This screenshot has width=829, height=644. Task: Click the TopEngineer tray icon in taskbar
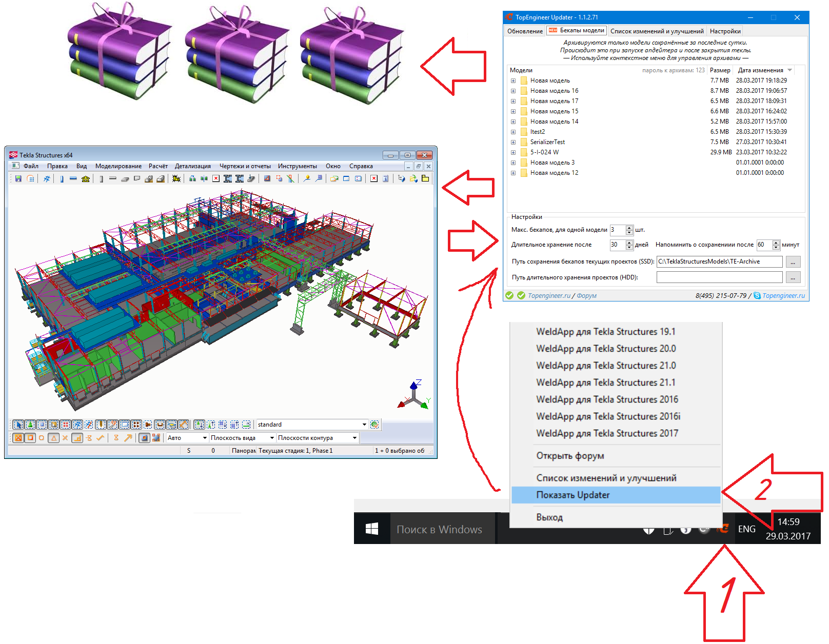(723, 529)
